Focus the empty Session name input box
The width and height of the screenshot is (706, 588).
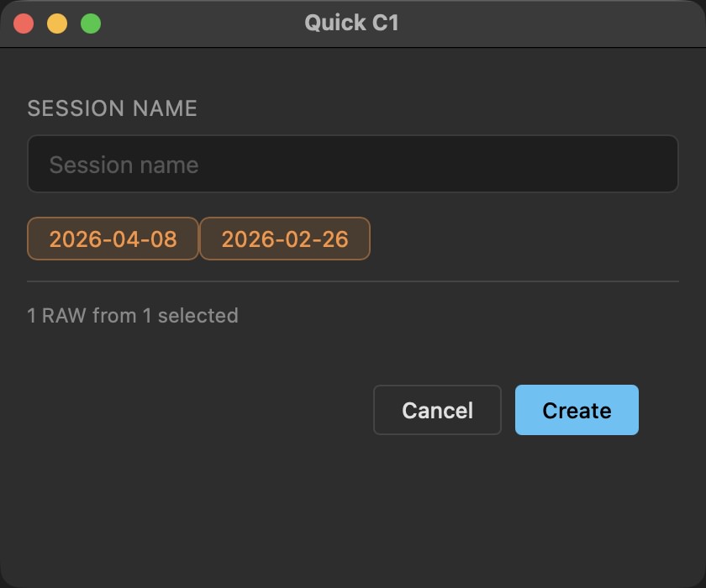[x=352, y=164]
